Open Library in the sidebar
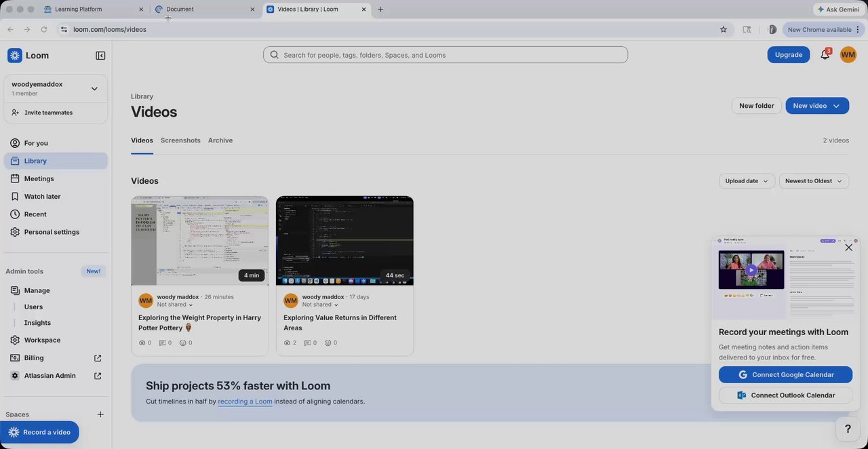 (x=56, y=161)
